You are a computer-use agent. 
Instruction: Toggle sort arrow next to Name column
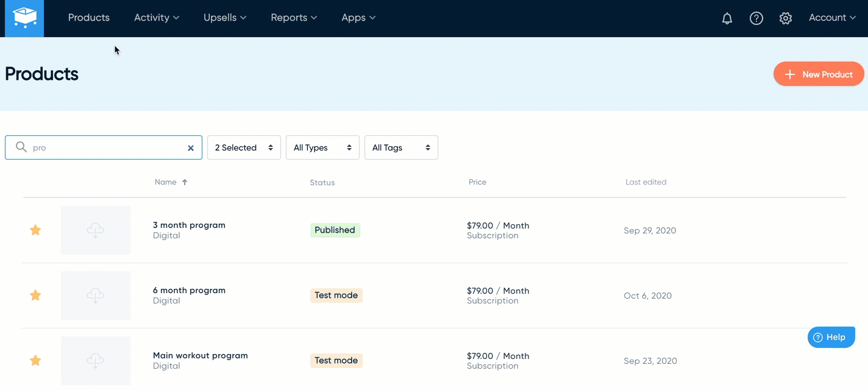point(185,182)
